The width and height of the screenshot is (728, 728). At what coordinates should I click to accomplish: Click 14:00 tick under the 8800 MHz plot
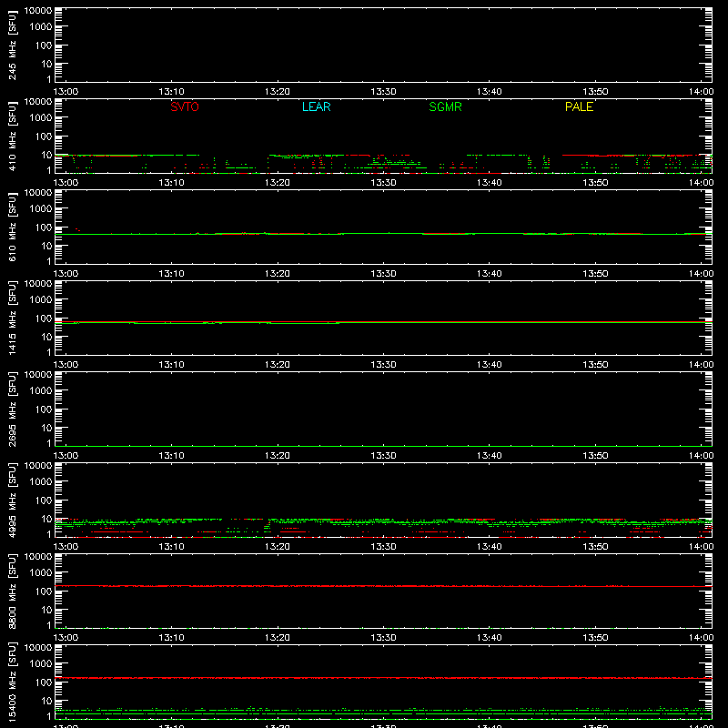(701, 638)
